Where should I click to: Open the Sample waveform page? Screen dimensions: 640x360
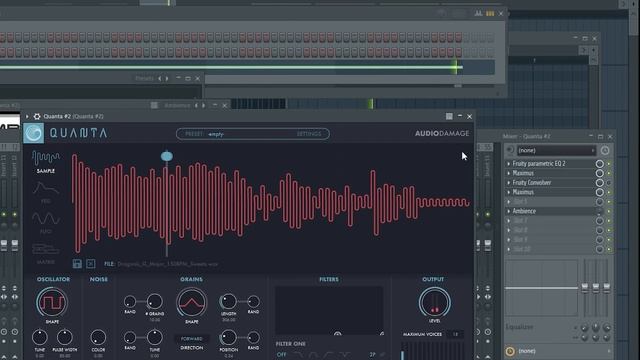[46, 162]
